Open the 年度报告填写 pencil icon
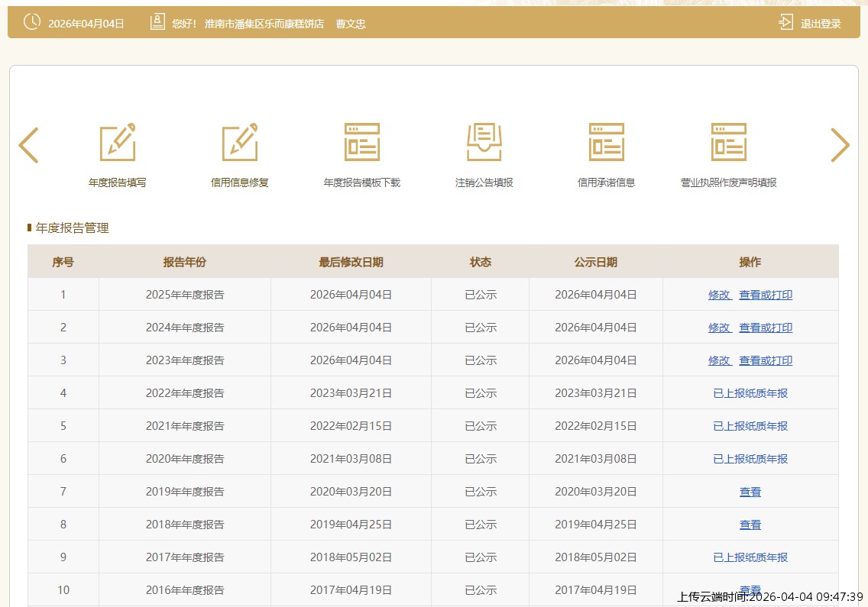This screenshot has height=607, width=868. [118, 142]
